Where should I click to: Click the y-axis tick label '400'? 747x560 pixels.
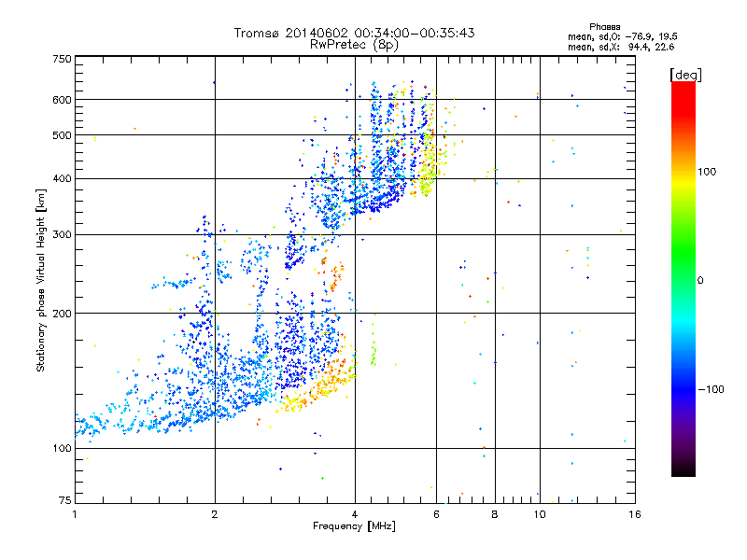pyautogui.click(x=63, y=178)
